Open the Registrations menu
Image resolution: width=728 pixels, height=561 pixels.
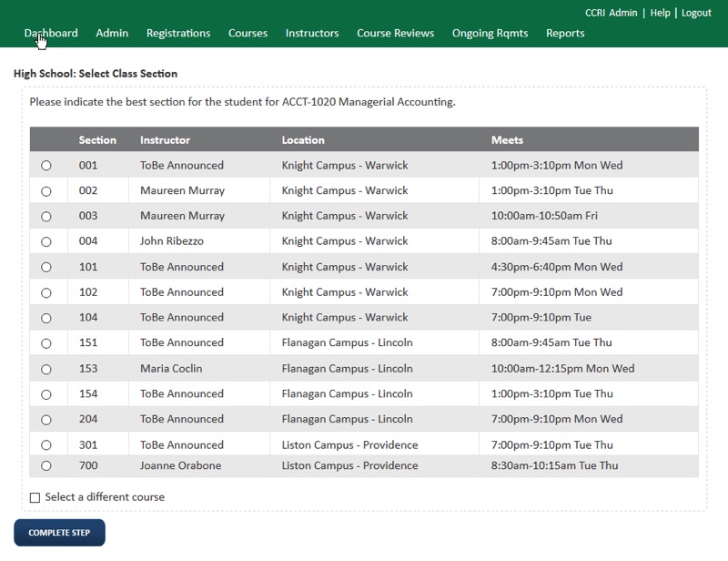click(x=178, y=34)
